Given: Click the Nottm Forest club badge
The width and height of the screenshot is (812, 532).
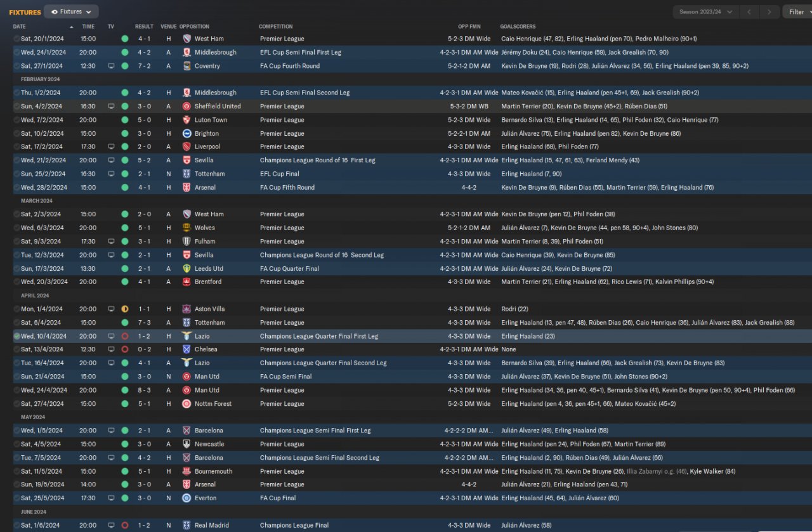Looking at the screenshot, I should (x=187, y=404).
